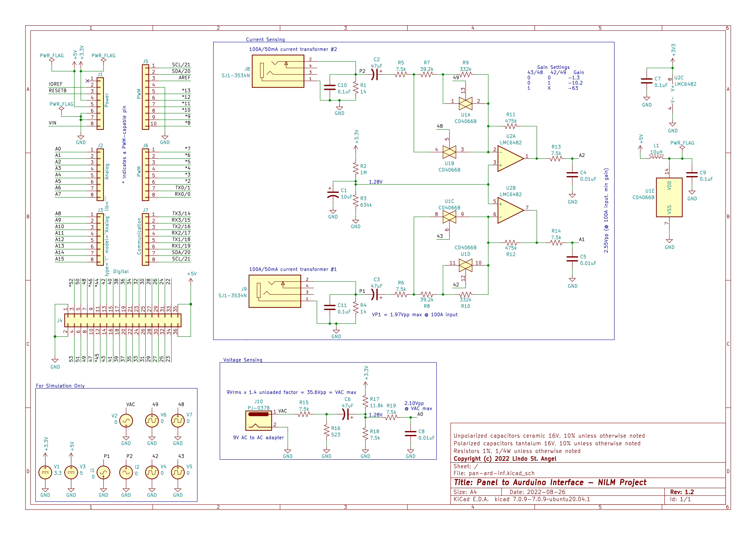Select the J8 SJ1-3534N jack symbol
756x535 pixels.
tap(278, 71)
